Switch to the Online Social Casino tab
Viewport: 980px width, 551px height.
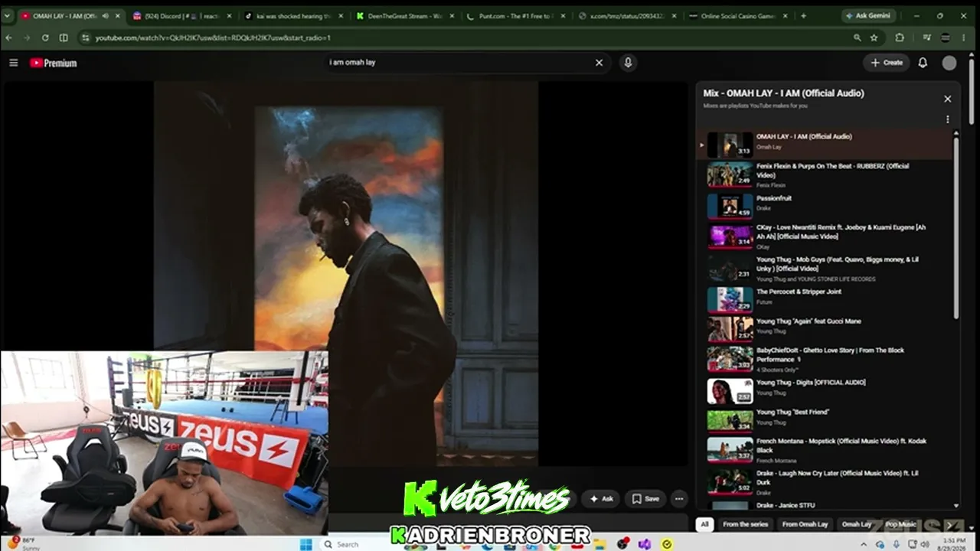pyautogui.click(x=739, y=16)
